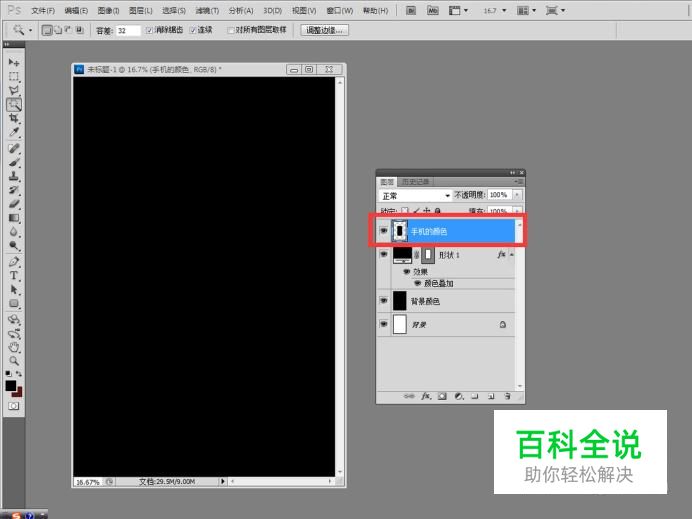Screen dimensions: 692x519
Task: Click New selection mode button
Action: pyautogui.click(x=47, y=30)
